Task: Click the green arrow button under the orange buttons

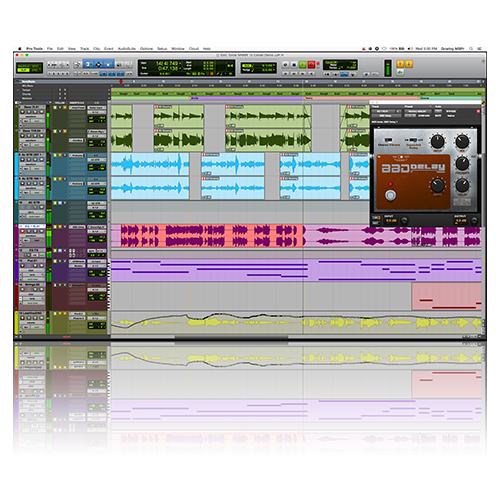Action: 400,73
